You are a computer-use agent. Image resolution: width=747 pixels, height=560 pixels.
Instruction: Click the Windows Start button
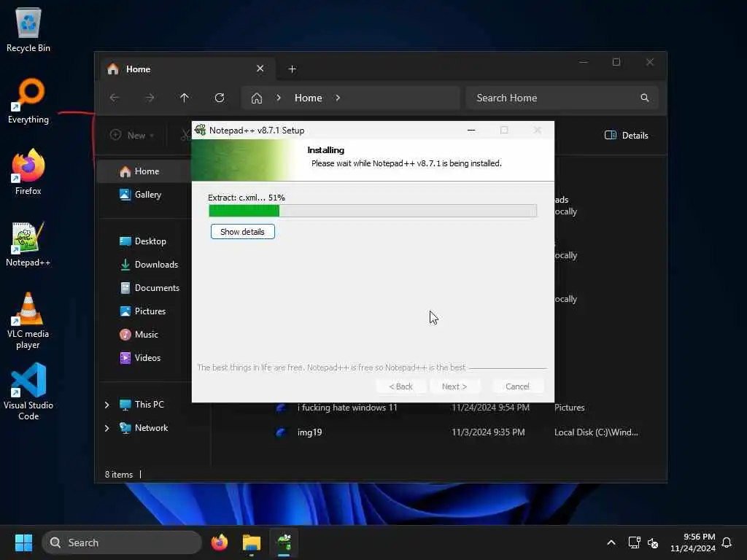pos(23,542)
